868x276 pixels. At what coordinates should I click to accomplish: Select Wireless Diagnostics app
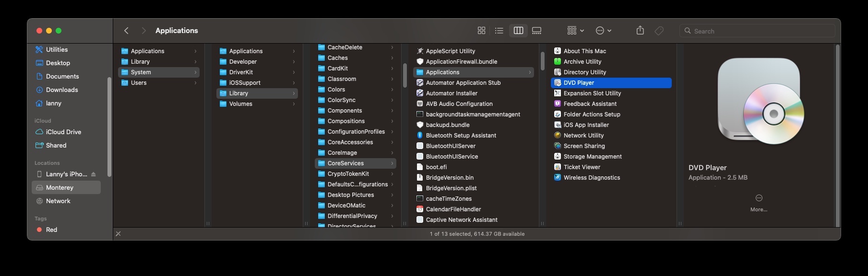[x=611, y=177]
